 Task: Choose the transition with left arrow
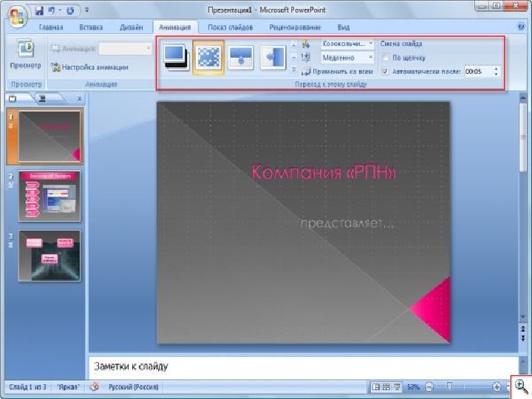(273, 58)
